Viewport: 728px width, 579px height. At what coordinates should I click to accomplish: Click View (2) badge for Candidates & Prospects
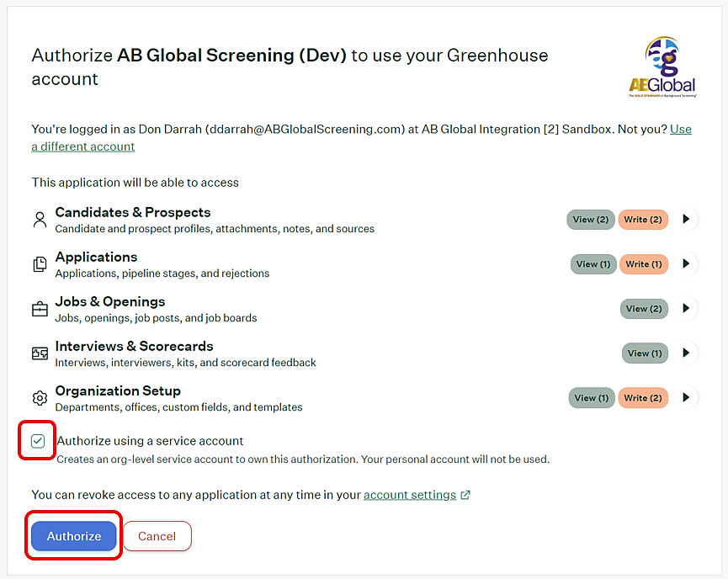(591, 220)
